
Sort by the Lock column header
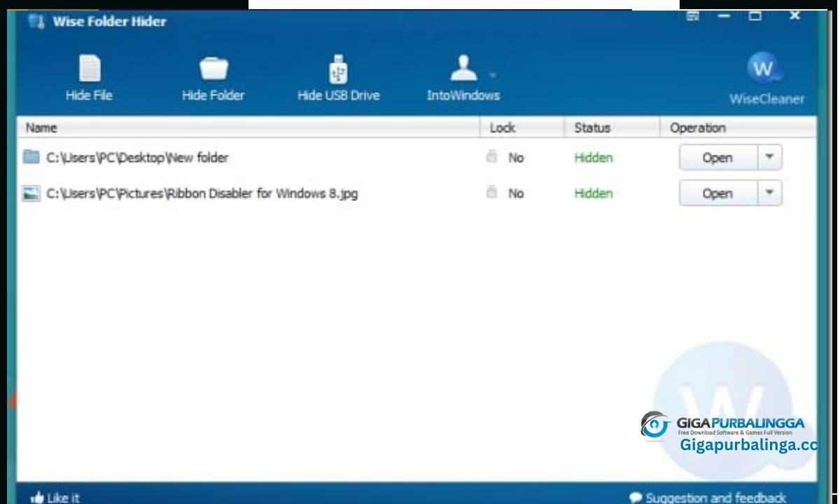(x=502, y=128)
